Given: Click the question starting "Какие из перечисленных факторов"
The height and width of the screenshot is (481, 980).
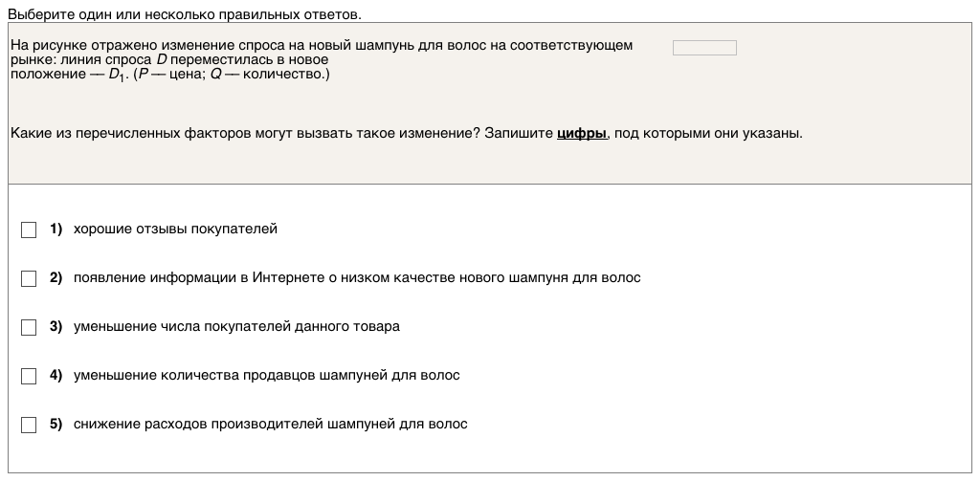Looking at the screenshot, I should [x=287, y=133].
